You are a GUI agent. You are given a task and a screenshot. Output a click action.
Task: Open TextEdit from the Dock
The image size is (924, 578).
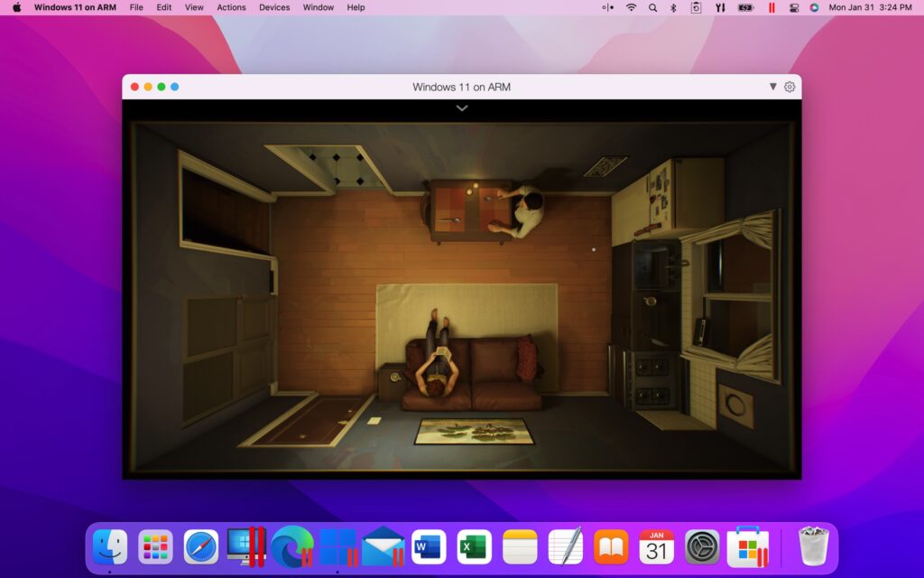point(566,545)
